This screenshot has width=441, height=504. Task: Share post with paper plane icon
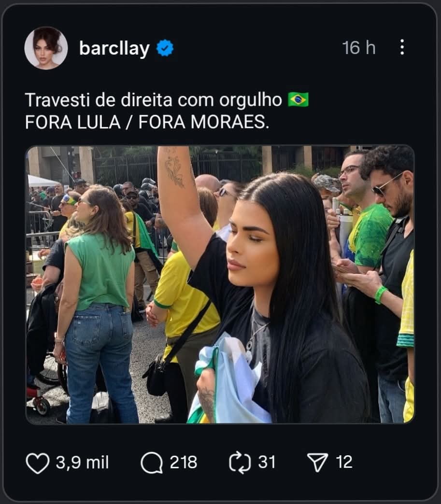click(317, 462)
